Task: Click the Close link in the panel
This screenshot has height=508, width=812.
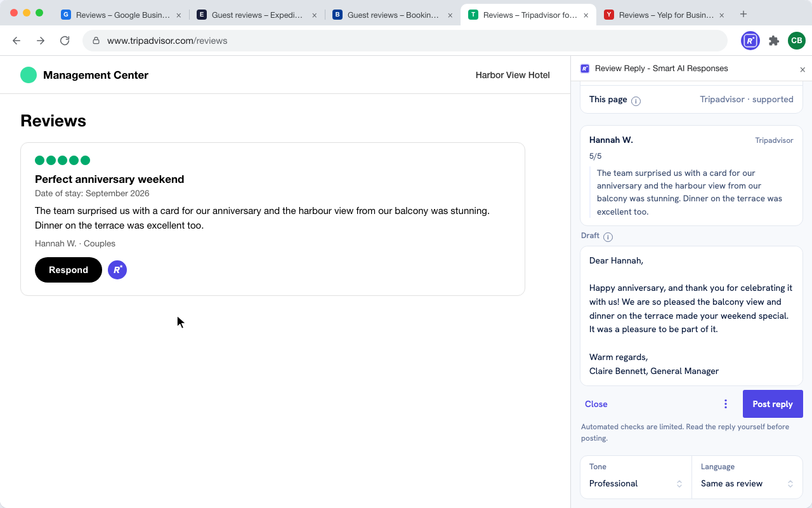Action: coord(596,404)
